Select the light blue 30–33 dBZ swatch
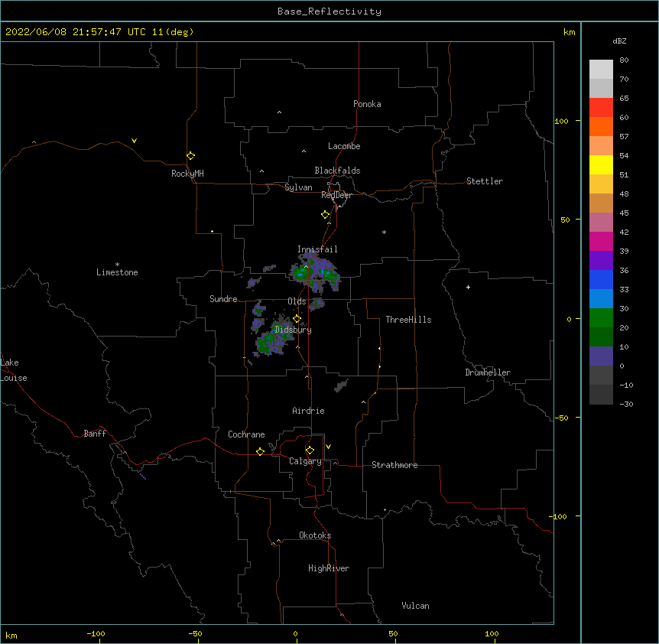Screen dimensions: 659x644 coord(601,299)
